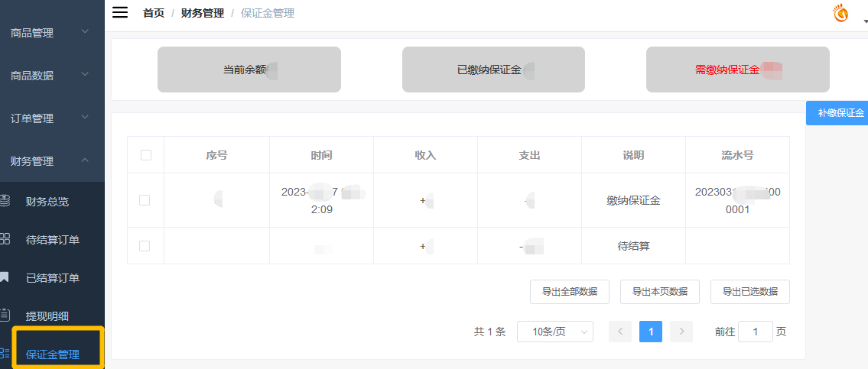Image resolution: width=868 pixels, height=369 pixels.
Task: Click the 财务总览 coin stack icon
Action: click(x=5, y=202)
